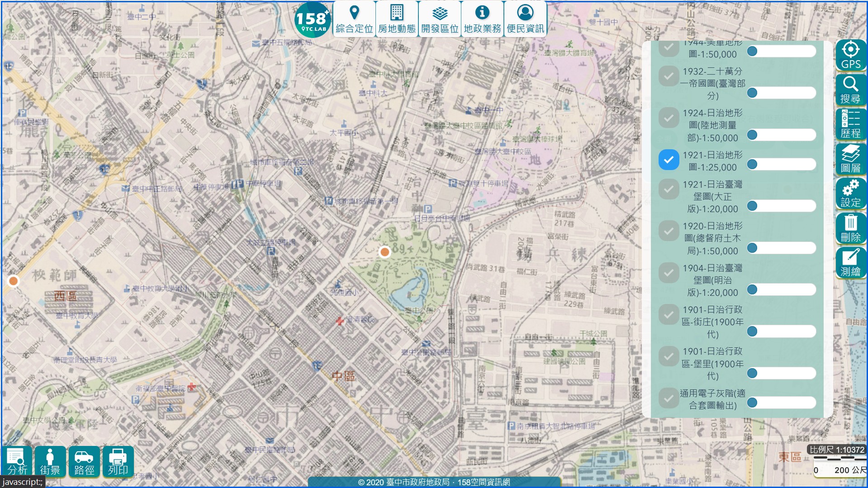Click the 干城公園 park label

click(x=593, y=333)
